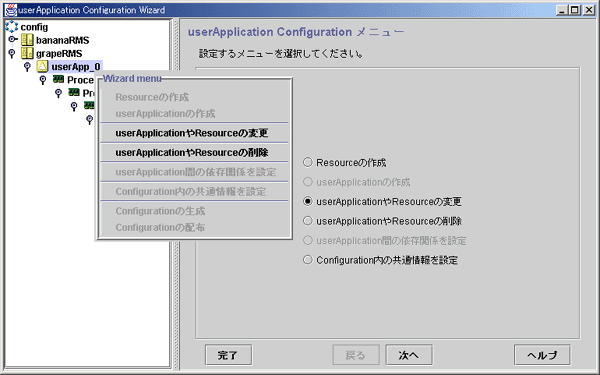This screenshot has height=375, width=600.
Task: Click the config root node icon
Action: click(x=11, y=27)
